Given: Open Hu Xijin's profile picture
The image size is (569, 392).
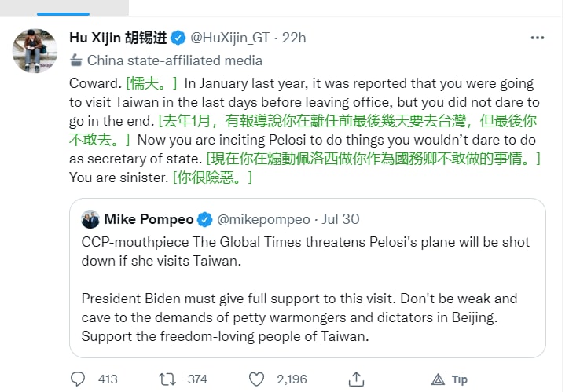Looking at the screenshot, I should (x=35, y=50).
